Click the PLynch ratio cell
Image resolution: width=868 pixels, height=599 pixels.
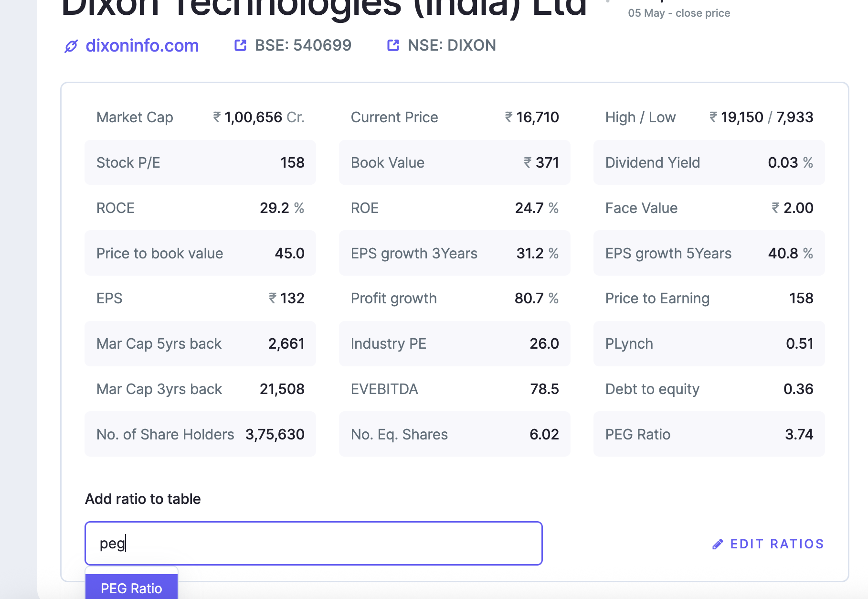(709, 344)
